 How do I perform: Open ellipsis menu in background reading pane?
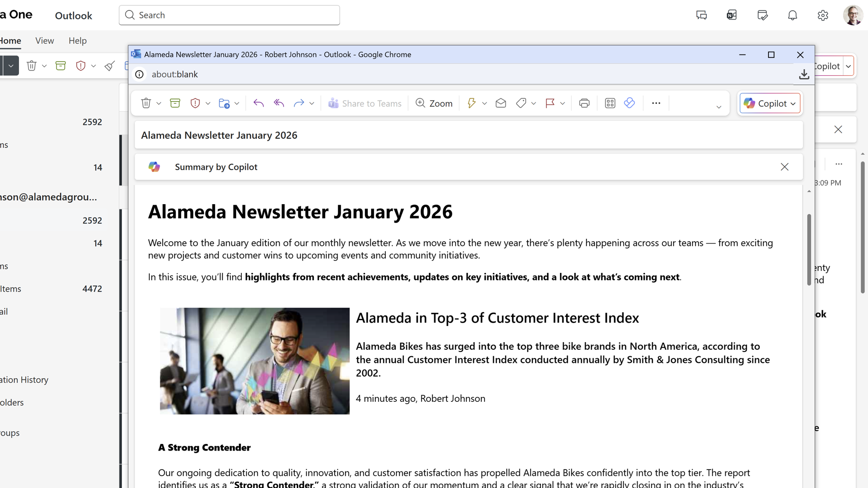tap(839, 164)
